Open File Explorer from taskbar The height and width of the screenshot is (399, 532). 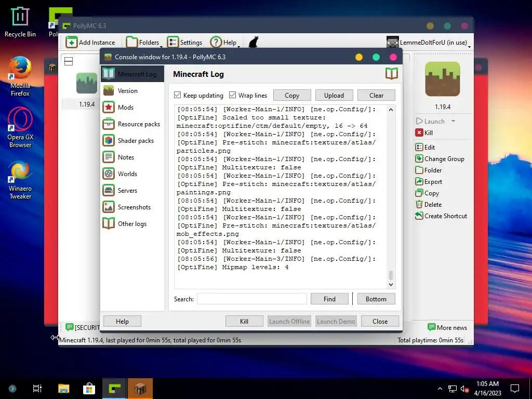tap(63, 389)
